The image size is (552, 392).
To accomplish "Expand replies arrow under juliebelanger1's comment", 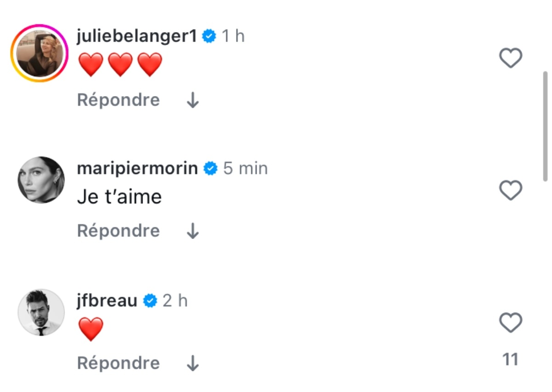I will [x=193, y=100].
